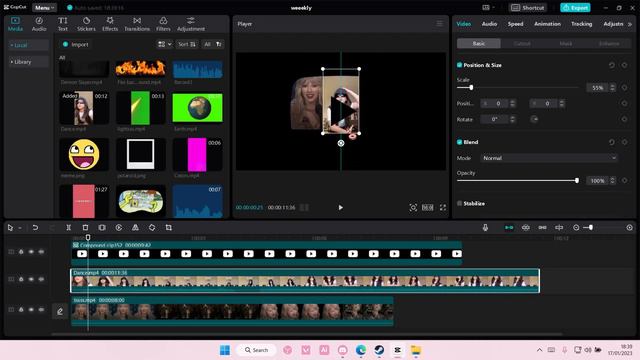This screenshot has width=640, height=360.
Task: Open the Stickers tab
Action: (x=86, y=24)
